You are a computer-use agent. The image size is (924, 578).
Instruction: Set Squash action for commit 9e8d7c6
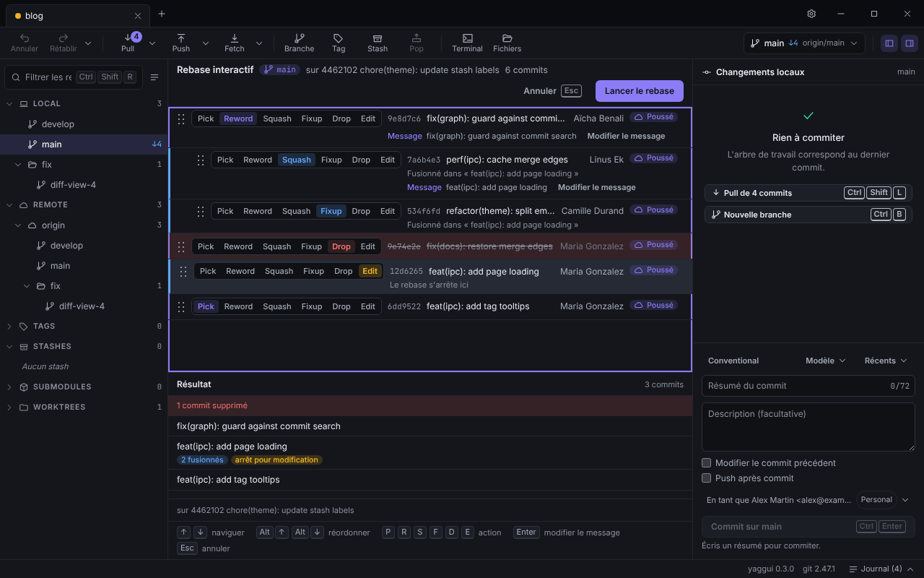point(277,118)
